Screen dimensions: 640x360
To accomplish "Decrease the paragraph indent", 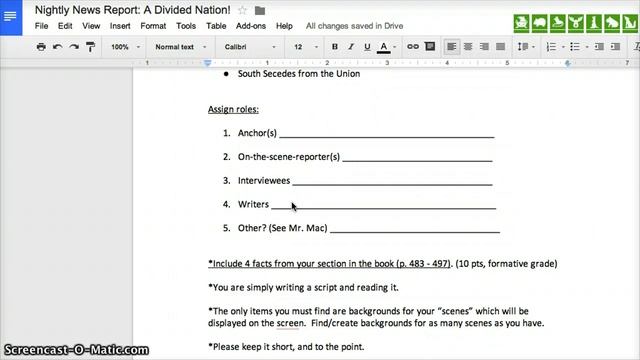I will coord(599,47).
